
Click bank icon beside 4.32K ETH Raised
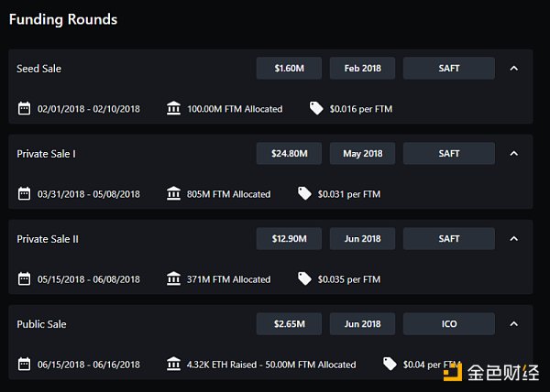(x=174, y=365)
